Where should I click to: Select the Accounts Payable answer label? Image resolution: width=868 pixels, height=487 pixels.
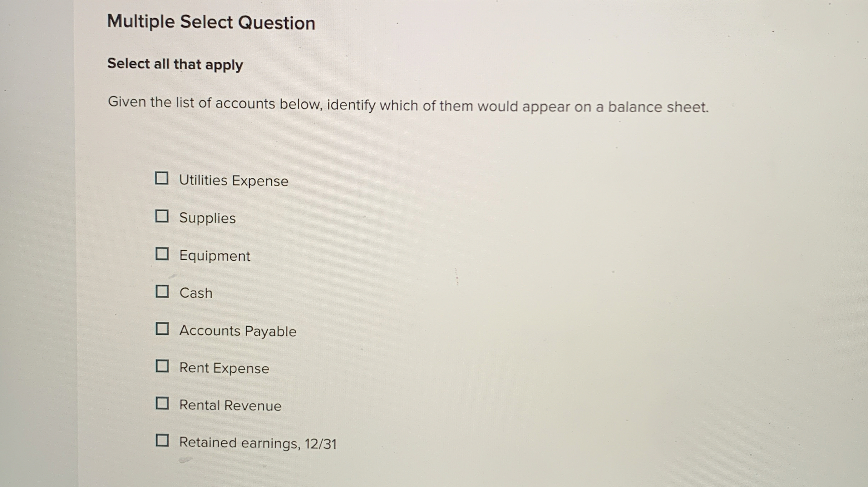point(238,331)
